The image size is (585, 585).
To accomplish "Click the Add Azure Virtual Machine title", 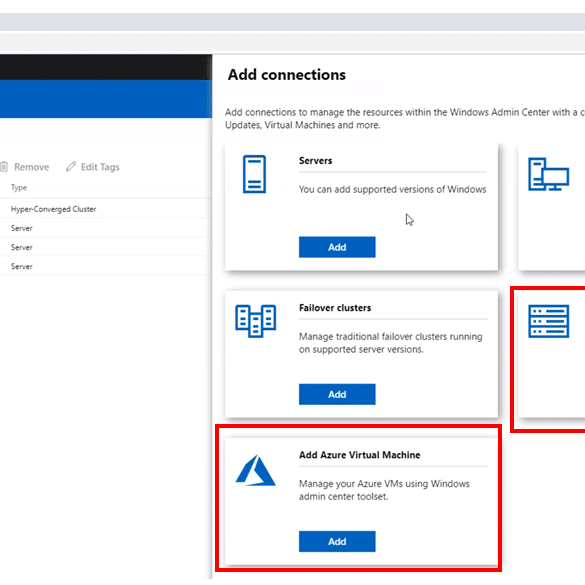I will 360,455.
